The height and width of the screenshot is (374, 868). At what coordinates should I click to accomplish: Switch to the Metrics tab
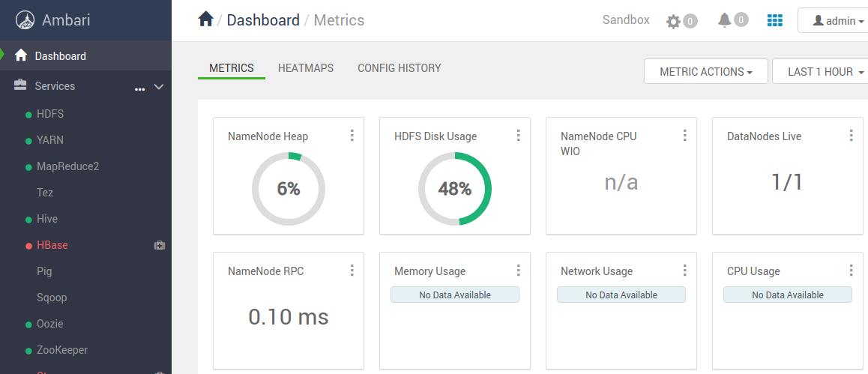tap(232, 68)
